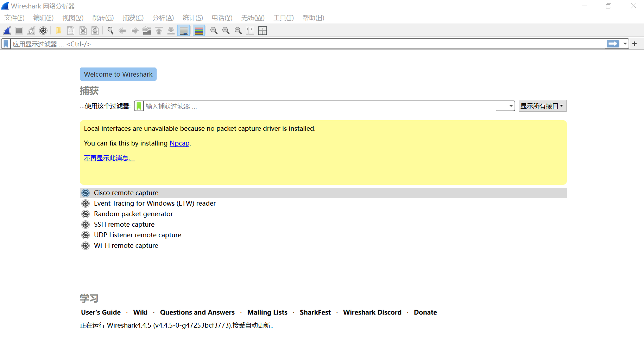Screen dimensions: 644x342
Task: Open display filter bookmarks icon
Action: point(6,44)
